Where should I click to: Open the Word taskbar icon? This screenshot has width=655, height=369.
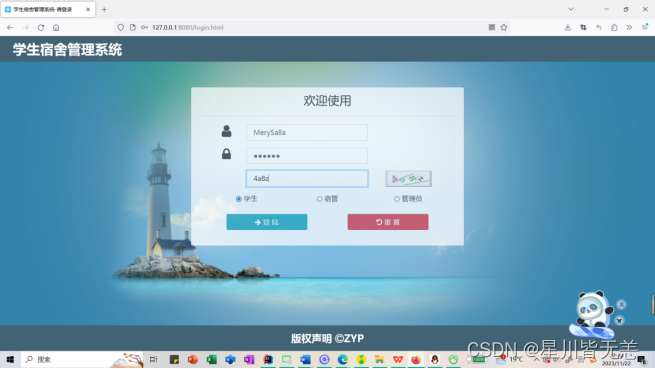[x=305, y=359]
